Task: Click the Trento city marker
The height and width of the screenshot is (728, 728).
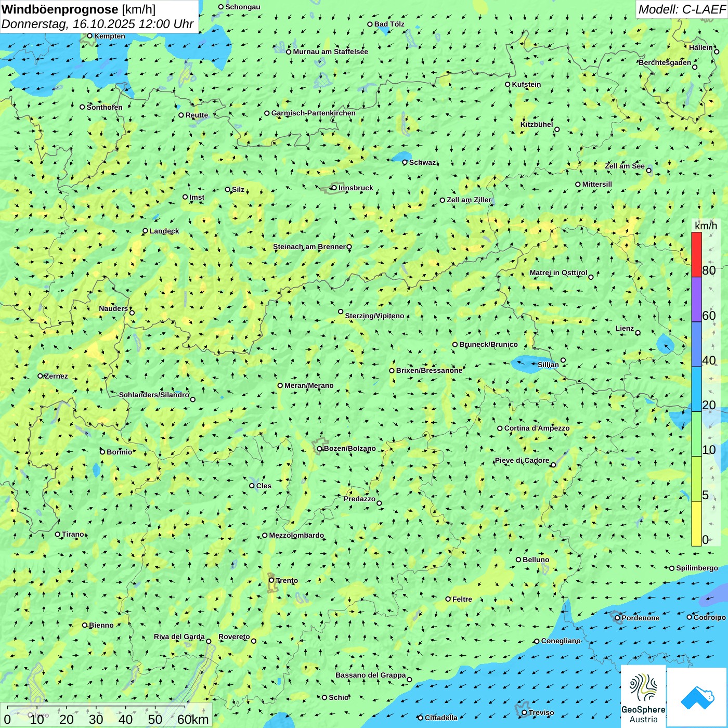Action: pos(271,580)
